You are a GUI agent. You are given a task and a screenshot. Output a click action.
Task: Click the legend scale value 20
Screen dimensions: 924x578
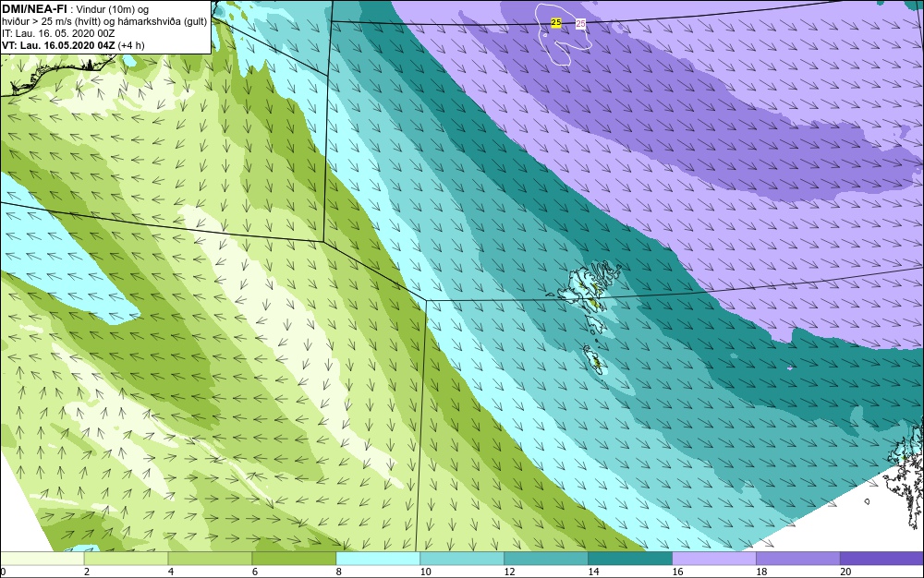[x=845, y=572]
